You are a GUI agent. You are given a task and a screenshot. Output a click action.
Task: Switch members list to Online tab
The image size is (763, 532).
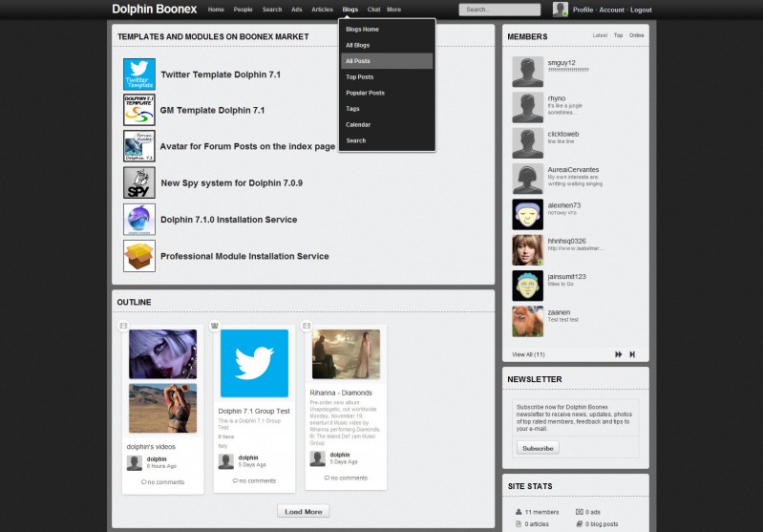click(636, 35)
